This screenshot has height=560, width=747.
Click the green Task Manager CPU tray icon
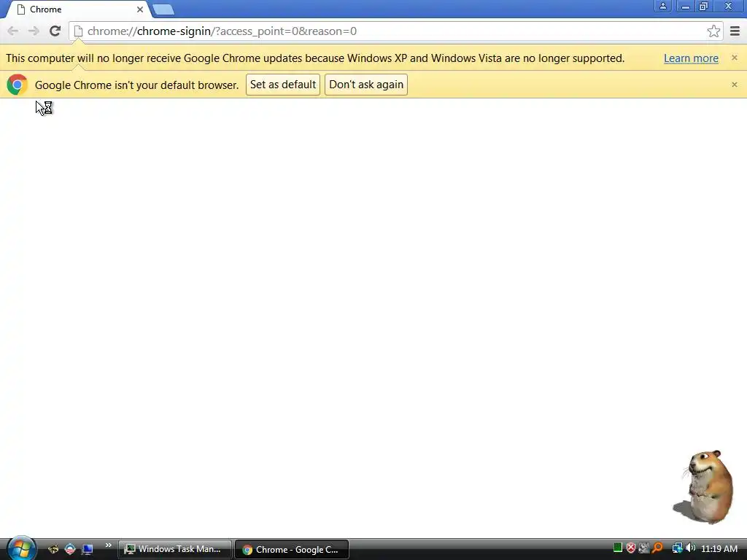[618, 548]
